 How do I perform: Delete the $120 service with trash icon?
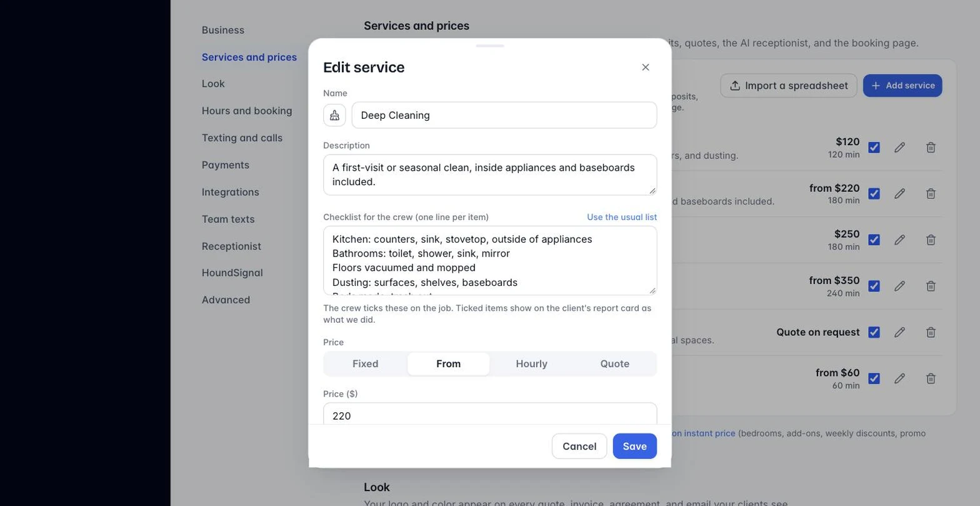(x=931, y=148)
